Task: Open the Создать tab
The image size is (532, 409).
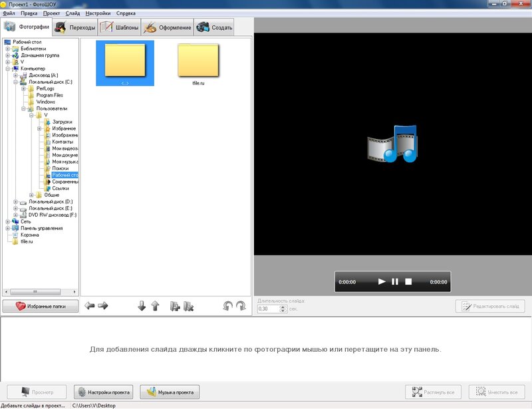Action: click(214, 27)
